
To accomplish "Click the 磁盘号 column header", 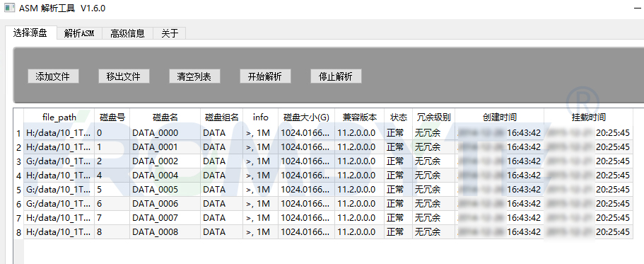I will (x=112, y=117).
